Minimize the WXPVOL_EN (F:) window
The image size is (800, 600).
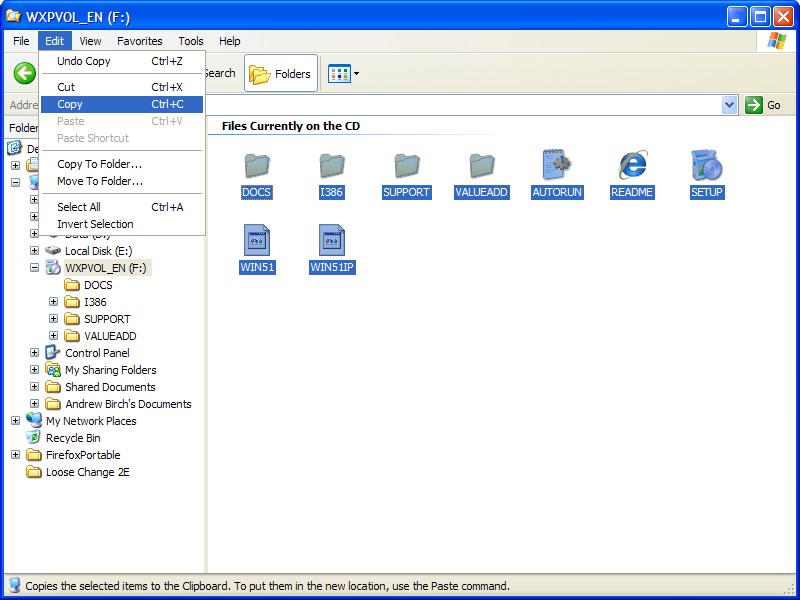736,17
